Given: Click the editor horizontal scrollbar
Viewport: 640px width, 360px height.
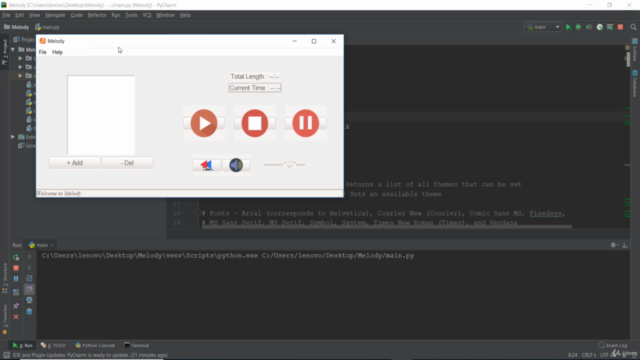Looking at the screenshot, I should coord(387,227).
